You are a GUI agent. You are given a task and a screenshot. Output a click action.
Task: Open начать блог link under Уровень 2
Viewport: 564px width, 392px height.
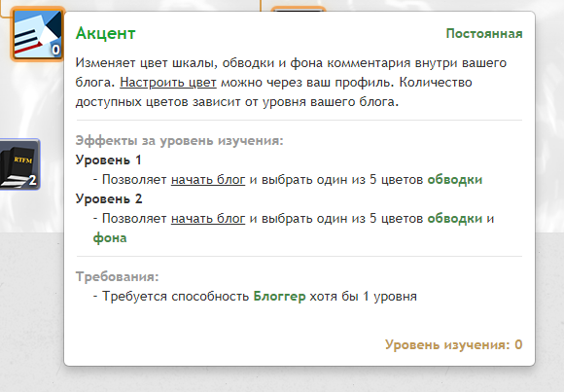pos(208,218)
